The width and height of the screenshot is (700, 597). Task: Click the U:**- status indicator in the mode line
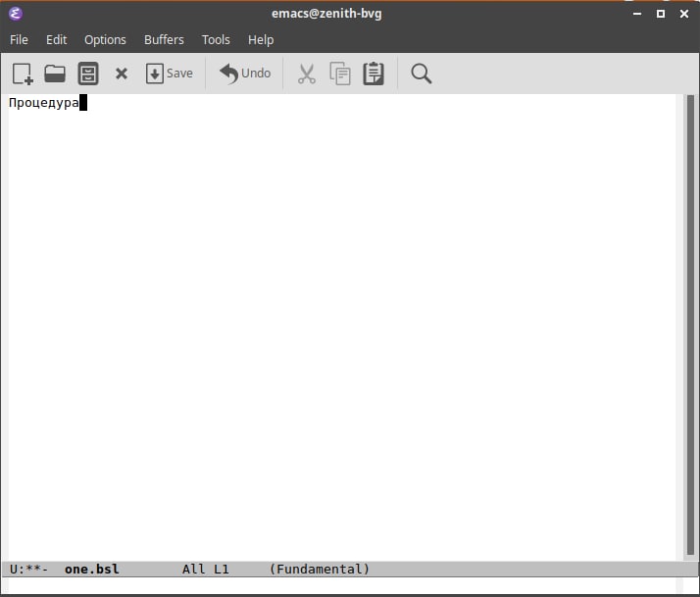pos(28,569)
